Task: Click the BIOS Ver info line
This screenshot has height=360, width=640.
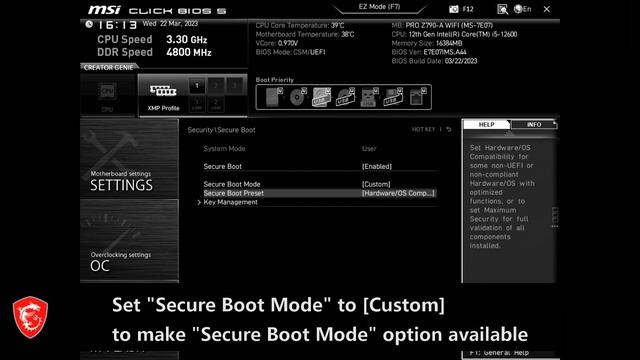Action: pos(429,52)
